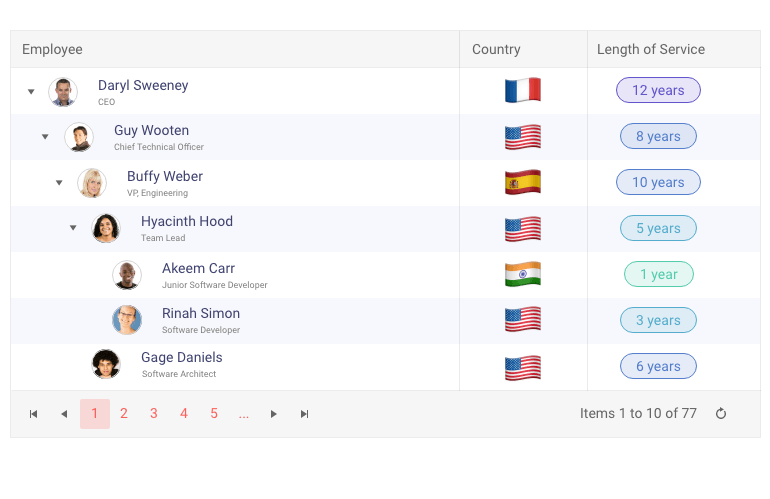Image resolution: width=770 pixels, height=499 pixels.
Task: Open page 3 in the pager
Action: pyautogui.click(x=154, y=414)
